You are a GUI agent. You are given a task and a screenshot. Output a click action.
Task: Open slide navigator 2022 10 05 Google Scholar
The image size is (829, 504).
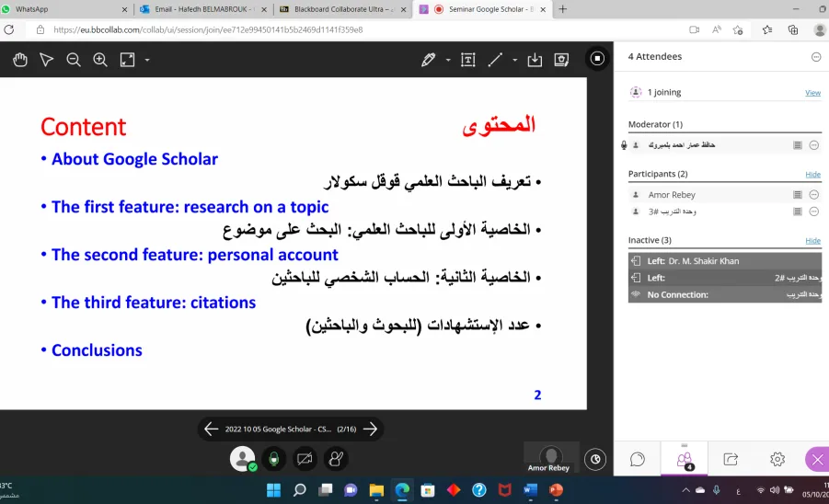coord(292,429)
